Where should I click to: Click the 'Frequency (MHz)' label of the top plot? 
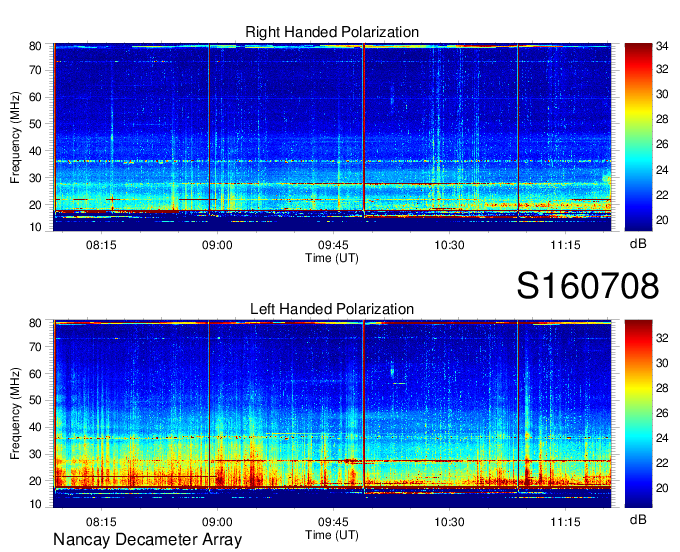(15, 137)
